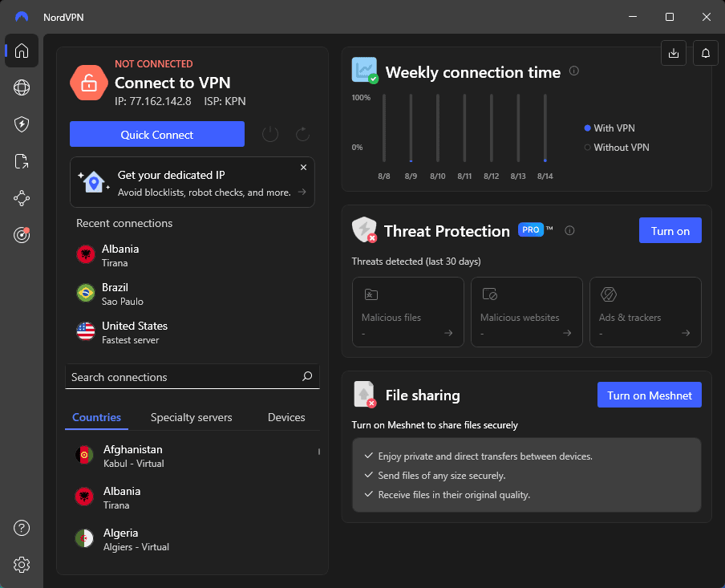Click the Brazil flag icon
Image resolution: width=725 pixels, height=588 pixels.
(x=86, y=293)
